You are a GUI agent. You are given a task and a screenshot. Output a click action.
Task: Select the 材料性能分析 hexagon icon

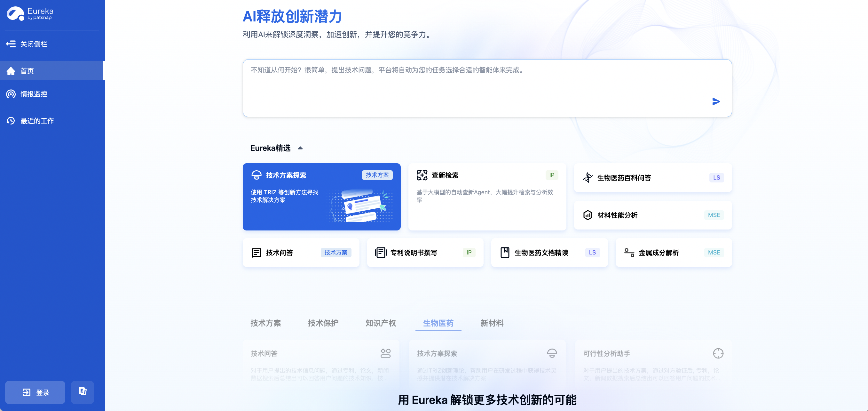tap(588, 215)
